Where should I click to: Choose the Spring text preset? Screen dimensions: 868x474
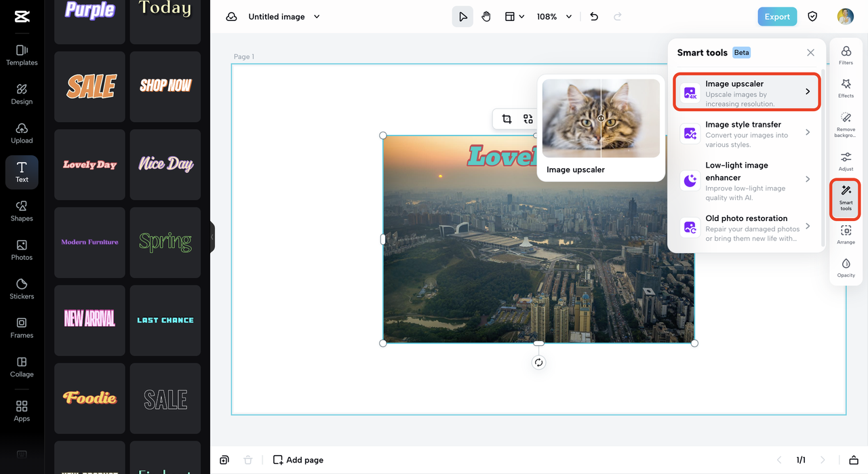pyautogui.click(x=165, y=242)
